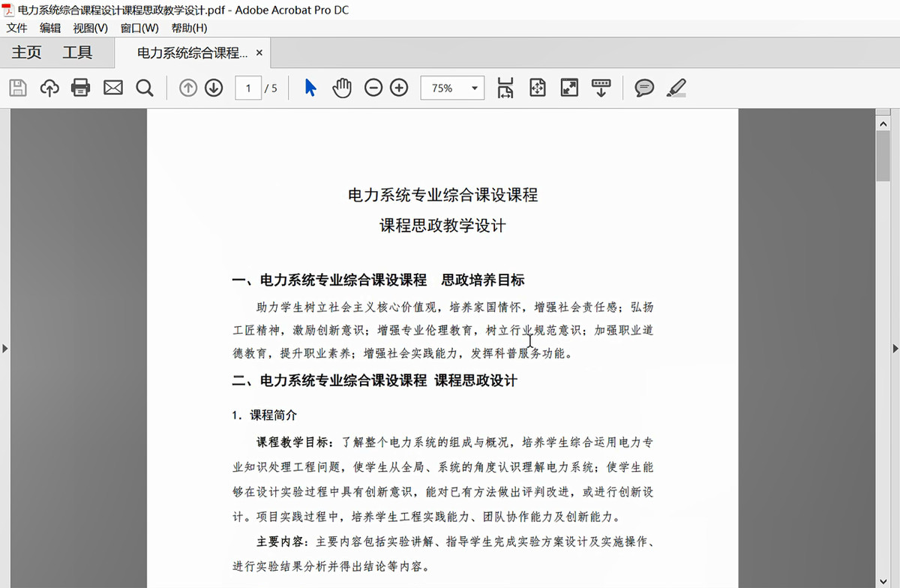Image resolution: width=900 pixels, height=588 pixels.
Task: Click the upload to cloud icon
Action: click(x=49, y=88)
